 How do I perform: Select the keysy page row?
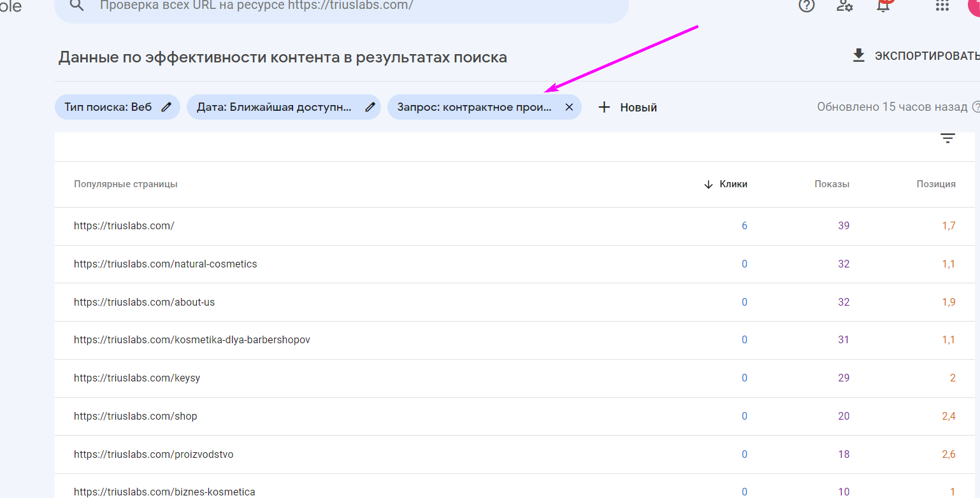click(x=515, y=378)
